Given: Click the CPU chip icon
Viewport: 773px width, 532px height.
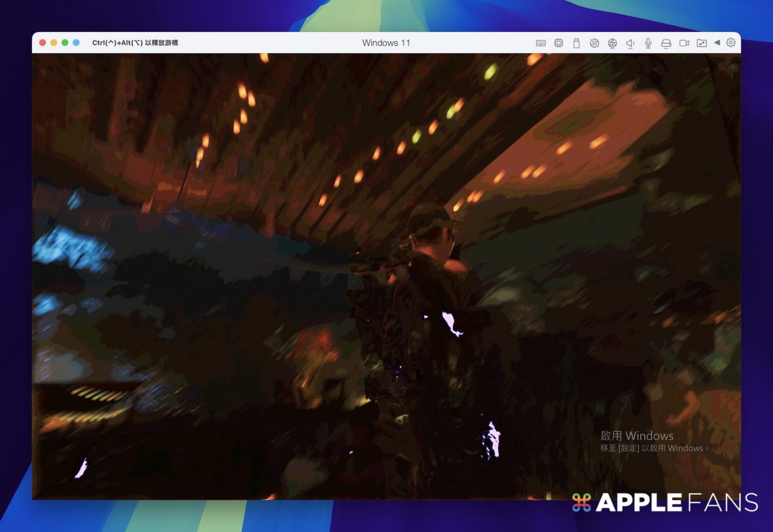Looking at the screenshot, I should coord(559,43).
